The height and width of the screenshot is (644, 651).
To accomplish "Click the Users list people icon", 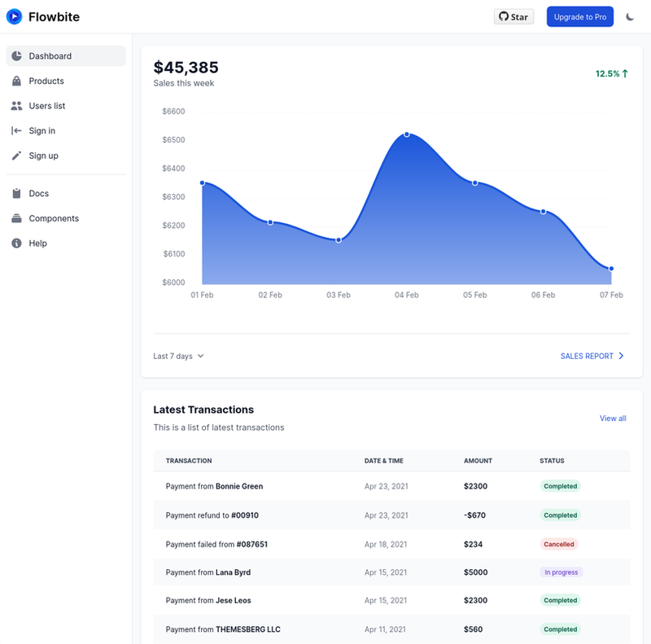I will (16, 106).
